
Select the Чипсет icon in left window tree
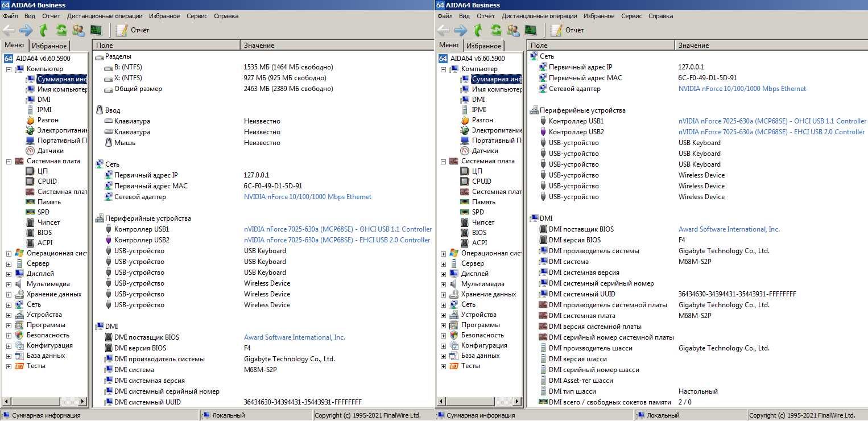(x=31, y=222)
